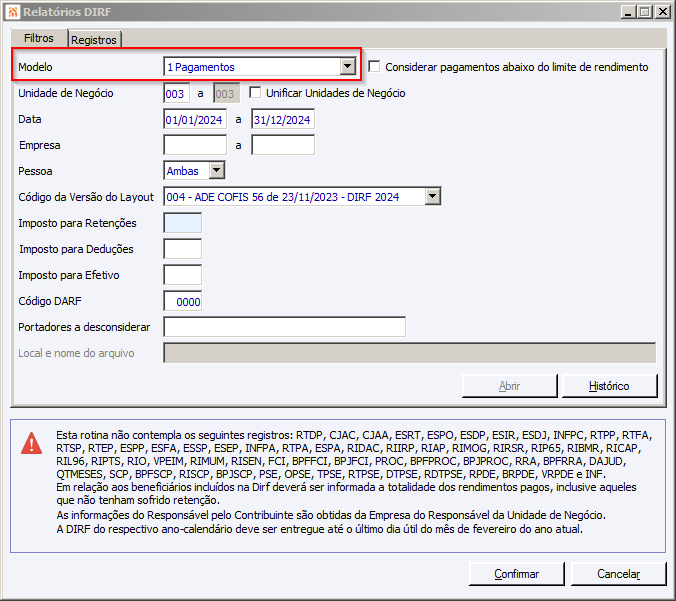Click 'Código da Versão do Layout' label
The width and height of the screenshot is (676, 601).
[86, 197]
